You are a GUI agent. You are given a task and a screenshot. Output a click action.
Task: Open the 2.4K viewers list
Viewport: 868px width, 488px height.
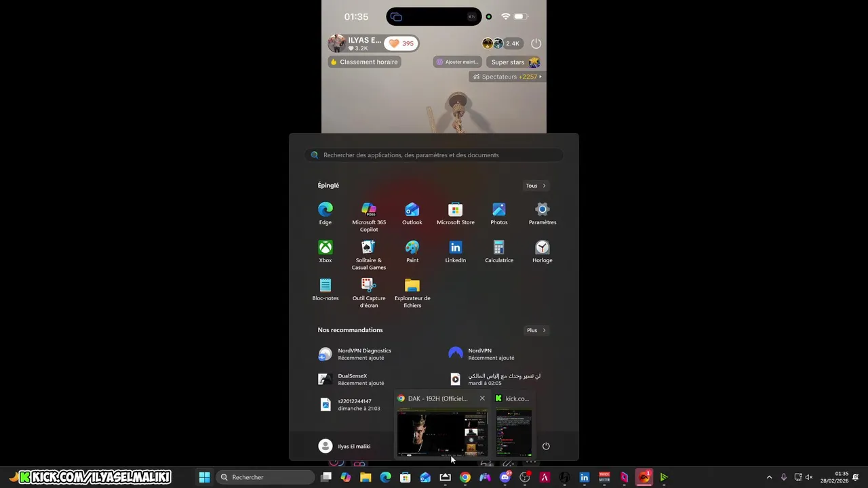pos(502,43)
